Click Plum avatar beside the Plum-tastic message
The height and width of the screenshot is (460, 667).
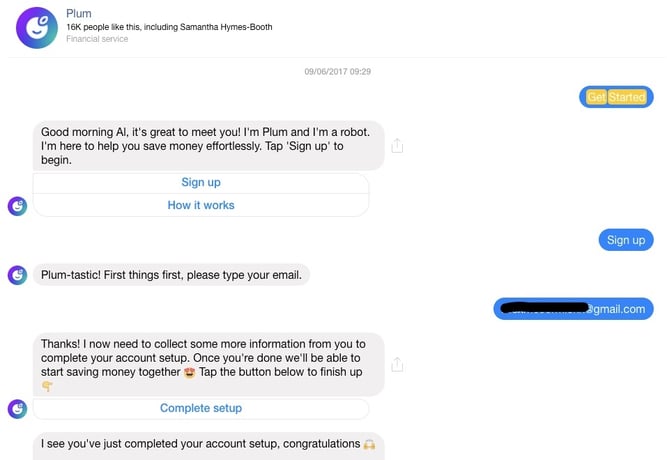pyautogui.click(x=17, y=275)
